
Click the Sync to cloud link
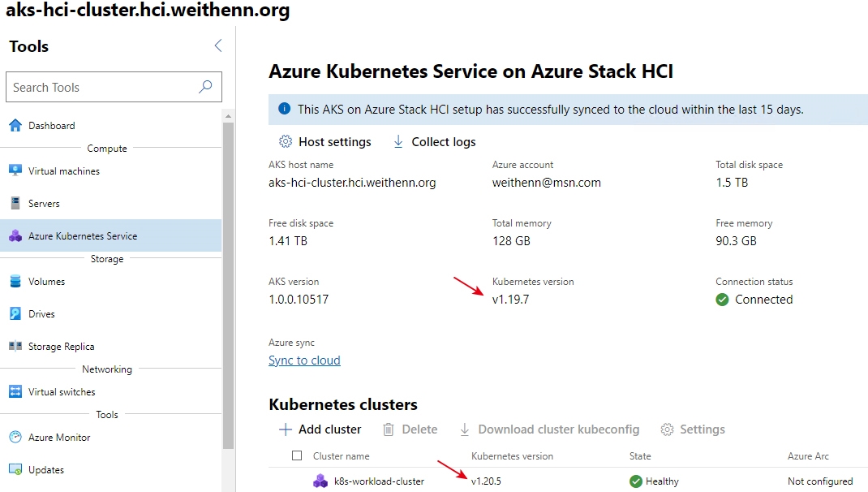point(304,360)
